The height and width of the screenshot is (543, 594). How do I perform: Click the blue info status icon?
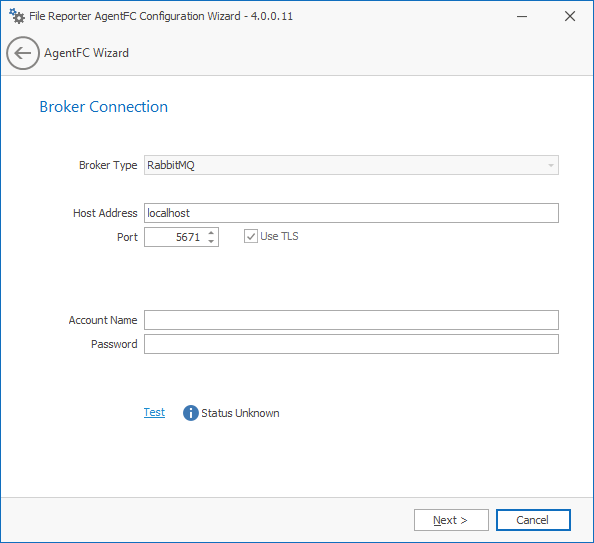(191, 413)
